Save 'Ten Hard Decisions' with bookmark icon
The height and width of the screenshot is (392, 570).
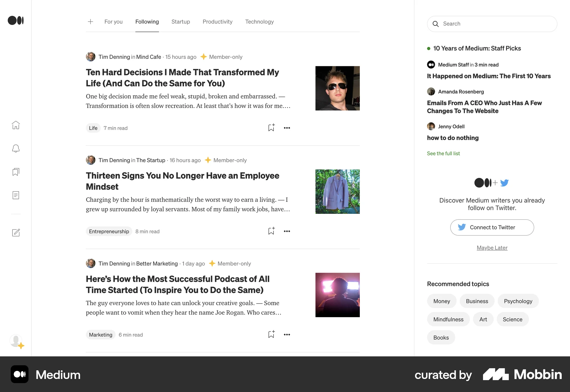pos(271,128)
